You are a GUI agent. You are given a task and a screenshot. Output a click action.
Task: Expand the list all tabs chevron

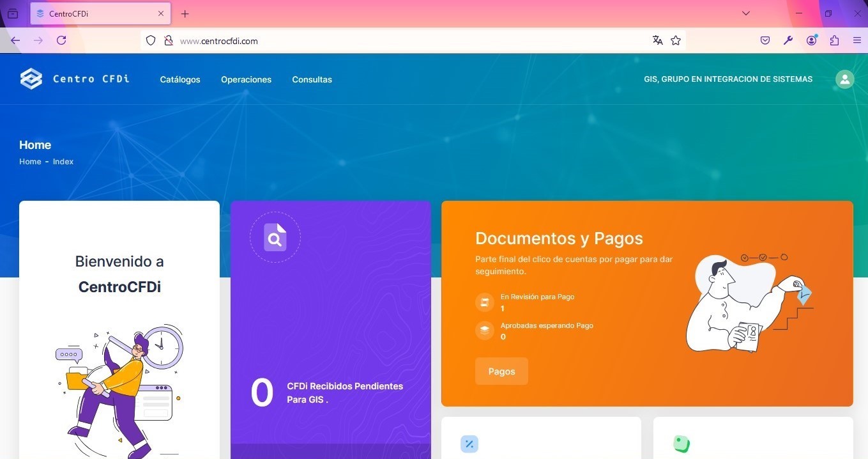coord(745,13)
